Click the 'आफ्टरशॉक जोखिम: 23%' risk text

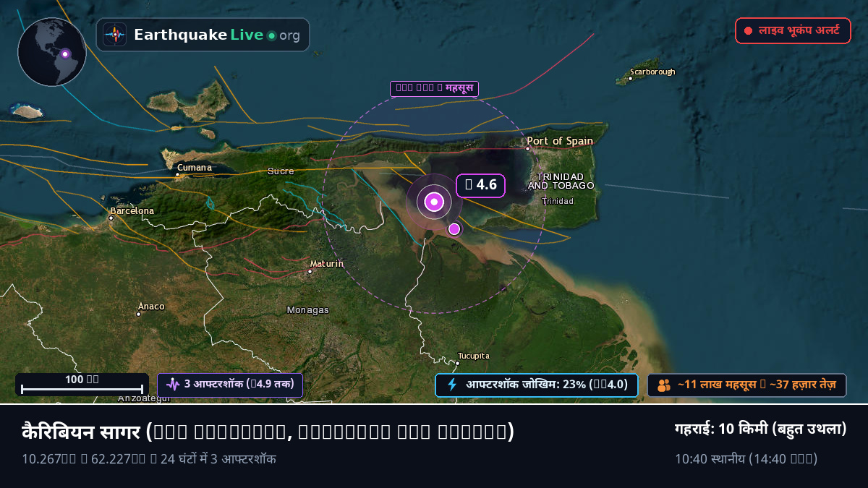click(546, 385)
